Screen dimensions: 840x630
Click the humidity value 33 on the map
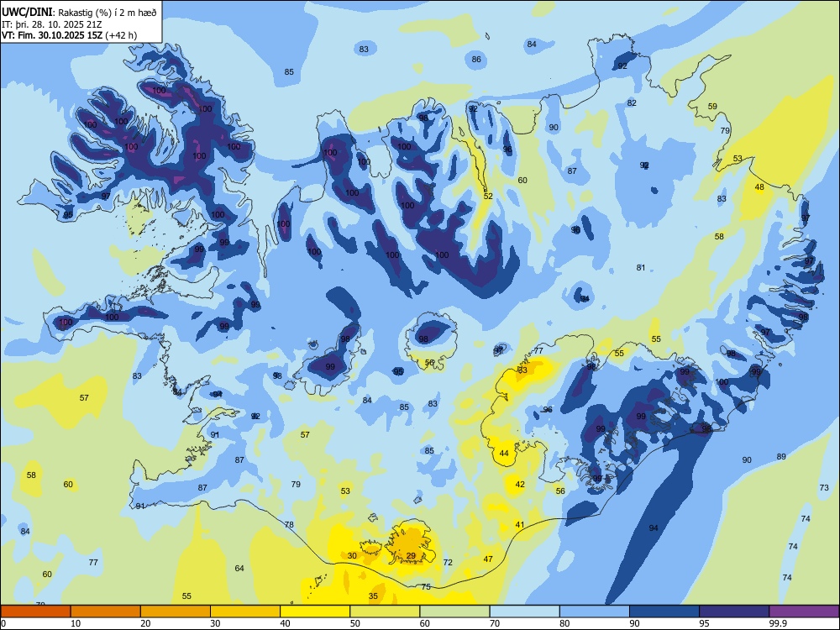tap(522, 370)
